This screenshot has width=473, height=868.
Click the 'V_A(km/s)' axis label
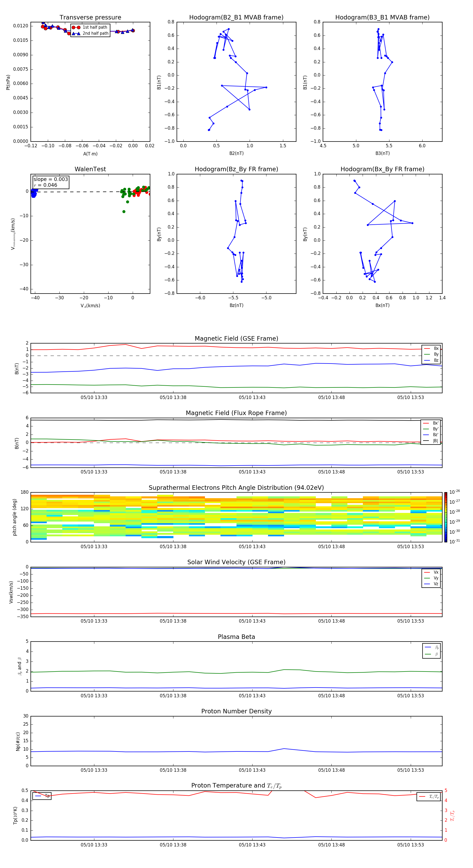90,306
